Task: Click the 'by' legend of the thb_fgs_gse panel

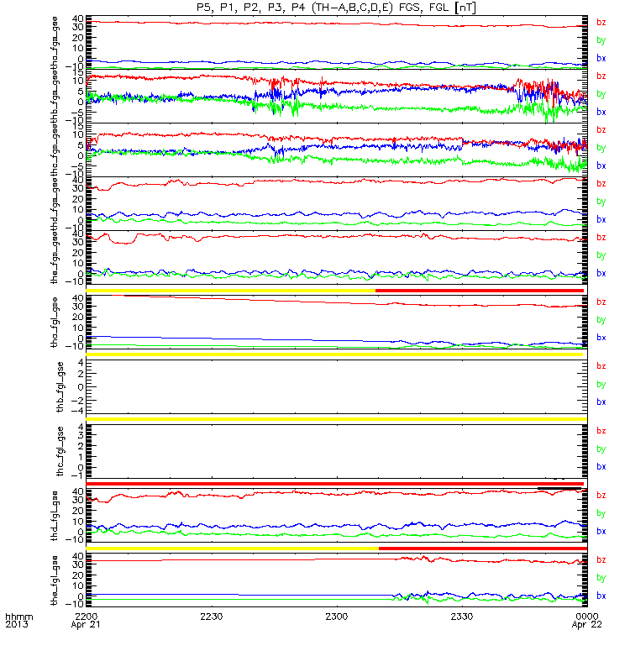Action: [x=601, y=94]
